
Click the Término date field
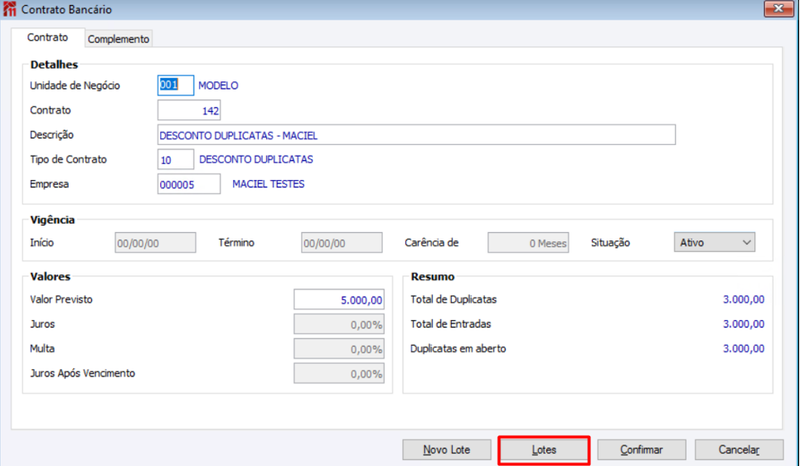pyautogui.click(x=341, y=242)
